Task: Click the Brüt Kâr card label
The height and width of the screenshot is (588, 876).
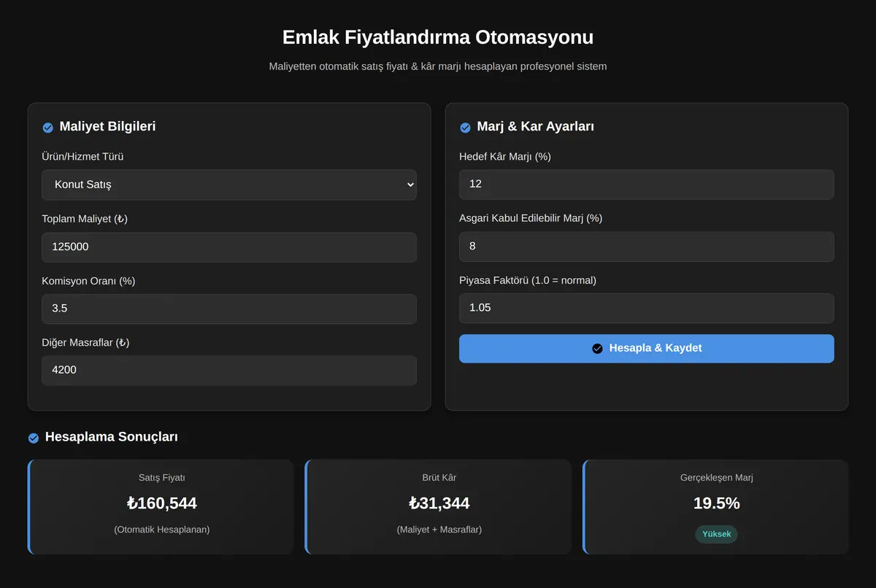Action: [x=439, y=478]
